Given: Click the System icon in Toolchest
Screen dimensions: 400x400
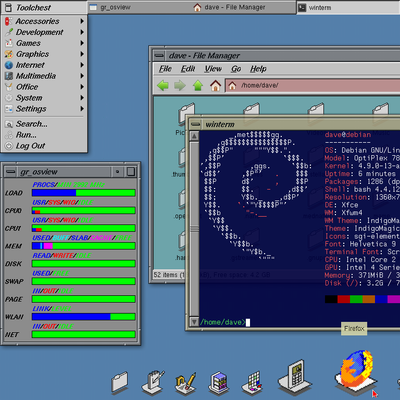Looking at the screenshot, I should point(9,98).
